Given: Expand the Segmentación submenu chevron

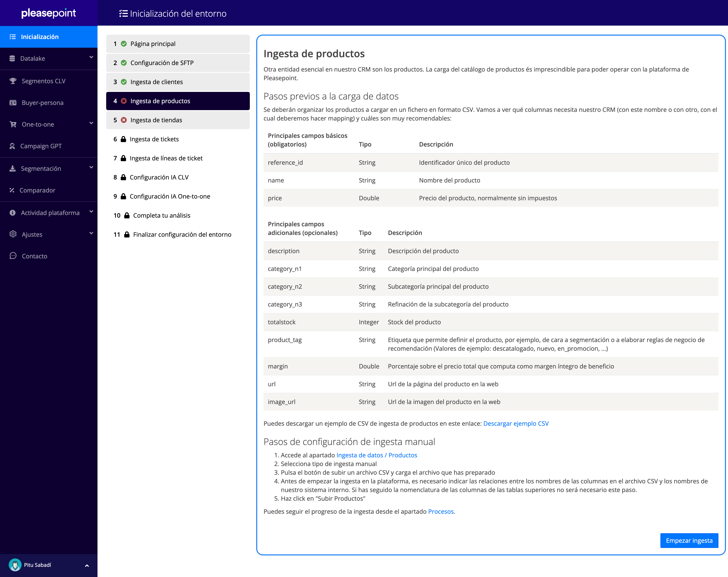Looking at the screenshot, I should click(91, 168).
